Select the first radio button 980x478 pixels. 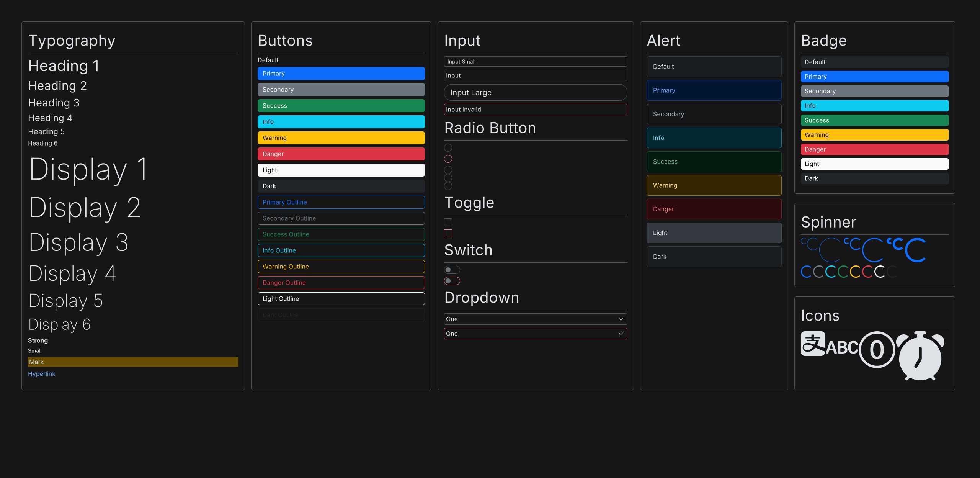pyautogui.click(x=448, y=147)
